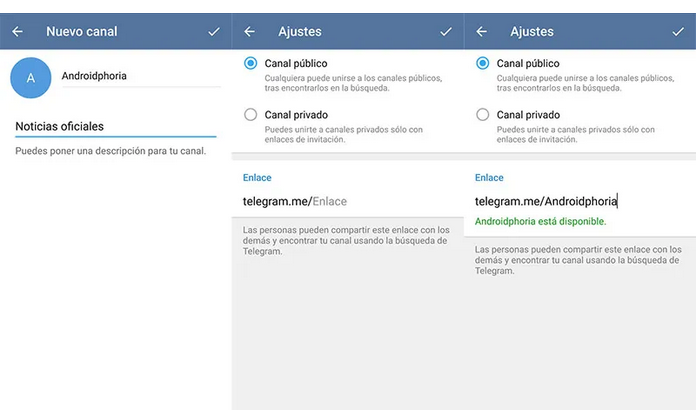This screenshot has height=410, width=698.
Task: Tap the Nuevo canal header title
Action: (82, 32)
